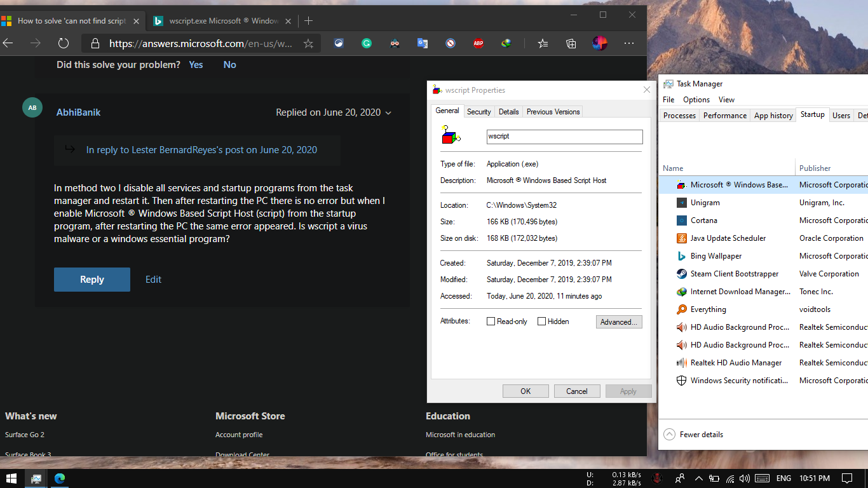This screenshot has height=488, width=868.
Task: Answer No to 'Did this solve'
Action: pyautogui.click(x=229, y=65)
